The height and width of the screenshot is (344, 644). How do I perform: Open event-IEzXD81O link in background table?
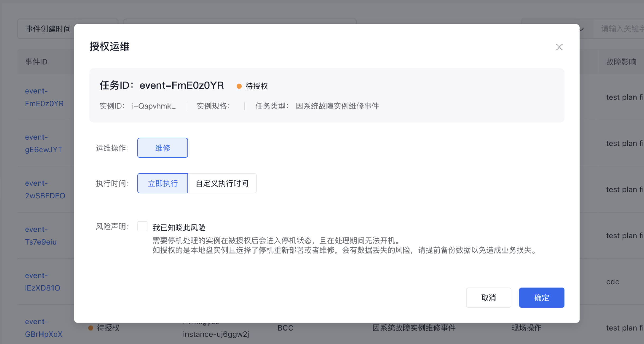click(x=42, y=282)
